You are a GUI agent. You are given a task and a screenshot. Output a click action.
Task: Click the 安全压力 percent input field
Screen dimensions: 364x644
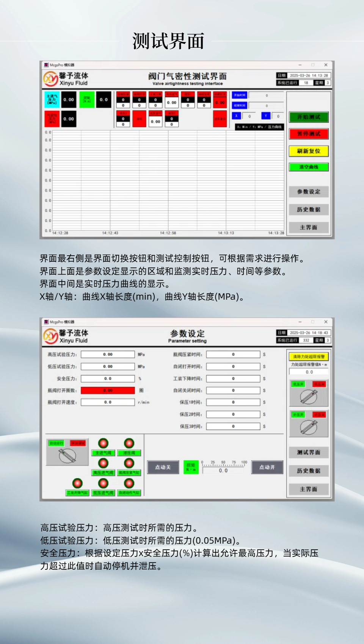(108, 378)
